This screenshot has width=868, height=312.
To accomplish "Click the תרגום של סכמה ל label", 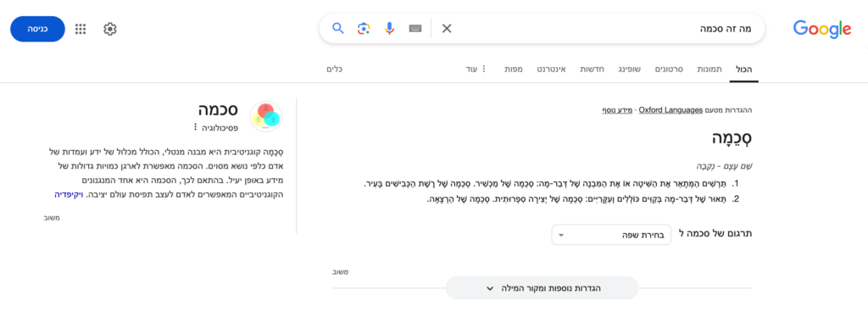I will (715, 233).
